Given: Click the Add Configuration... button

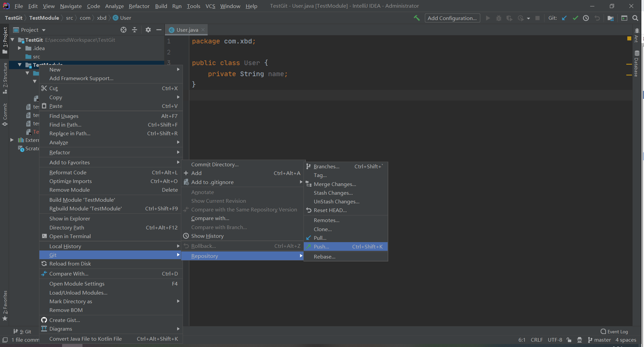Looking at the screenshot, I should [452, 18].
